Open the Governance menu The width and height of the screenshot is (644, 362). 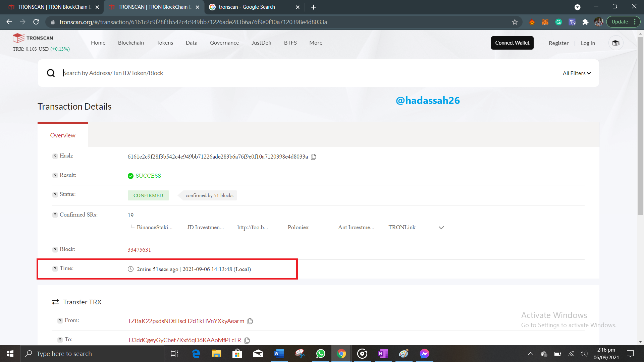point(224,43)
